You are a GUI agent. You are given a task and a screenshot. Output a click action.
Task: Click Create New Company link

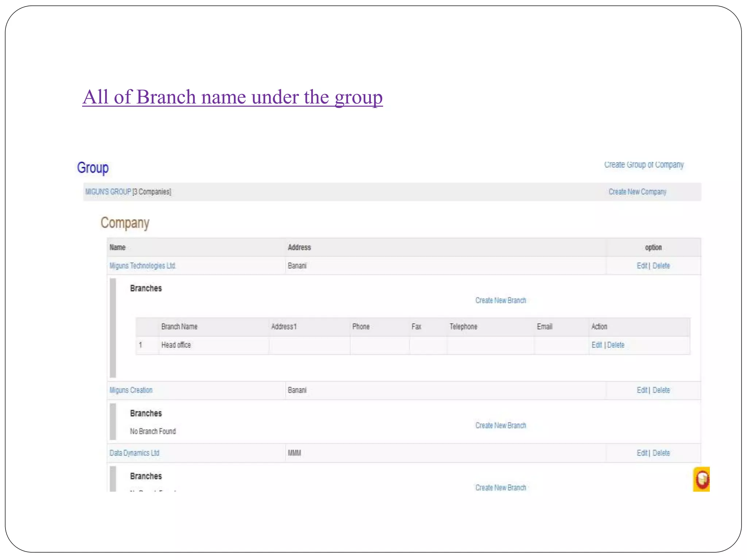point(637,192)
